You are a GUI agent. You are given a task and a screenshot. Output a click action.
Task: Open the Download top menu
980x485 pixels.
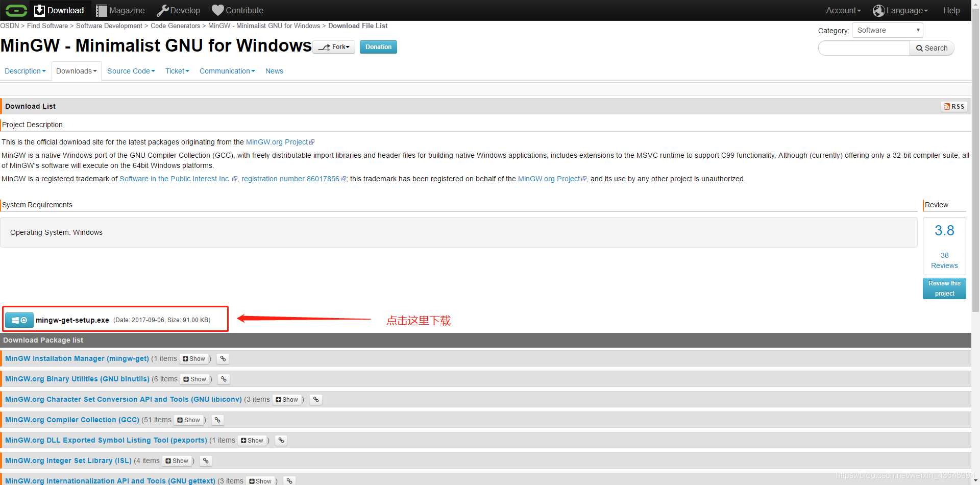pyautogui.click(x=59, y=10)
